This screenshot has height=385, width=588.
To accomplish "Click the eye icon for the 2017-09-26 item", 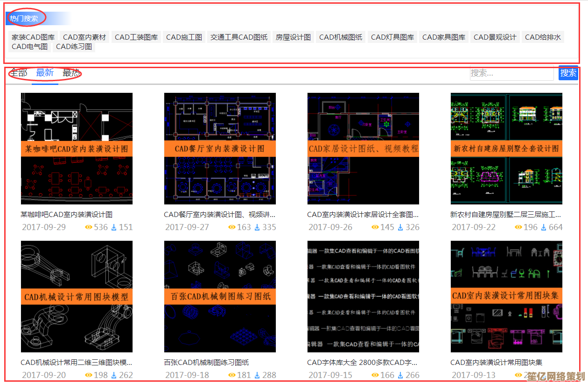I will tap(375, 227).
